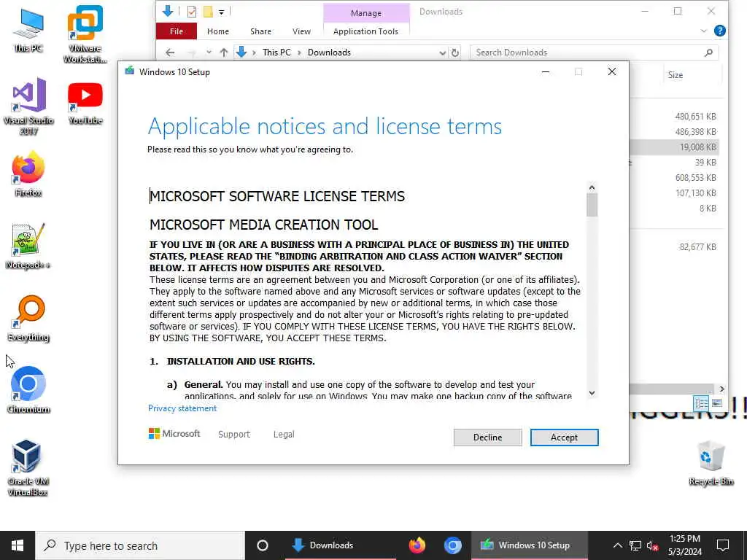Open the Recycle Bin
This screenshot has height=560, width=747.
(711, 463)
